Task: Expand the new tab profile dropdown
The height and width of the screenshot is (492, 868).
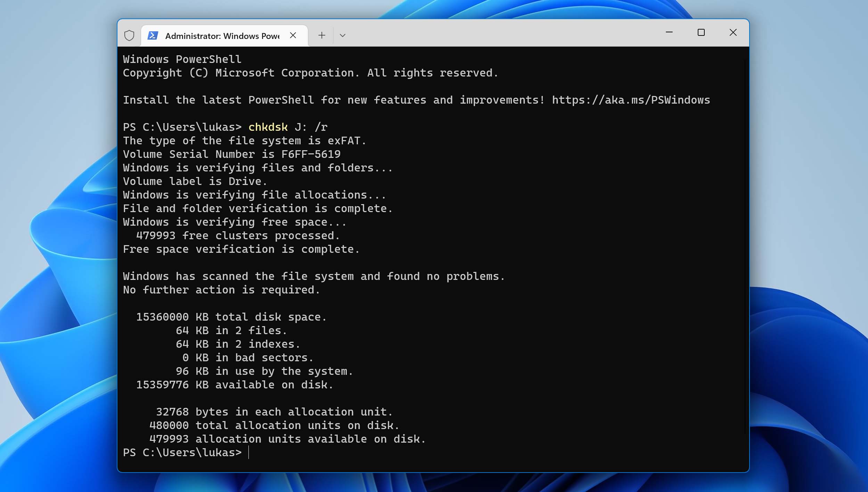Action: pyautogui.click(x=342, y=35)
